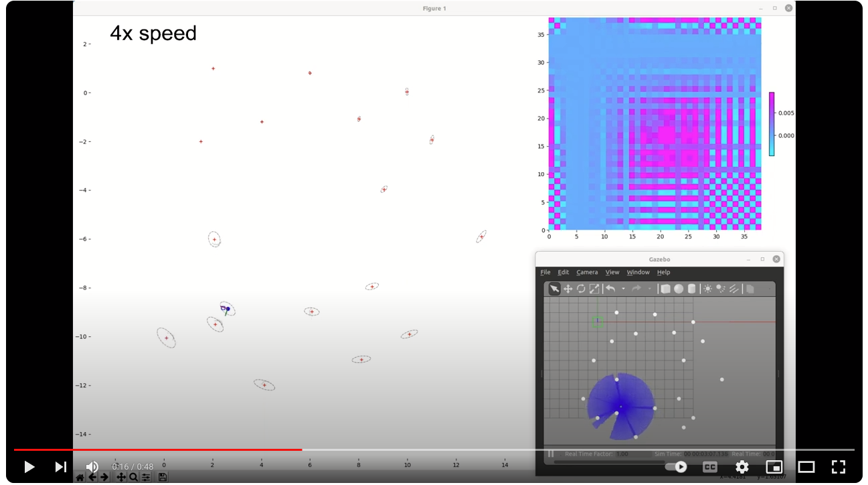The width and height of the screenshot is (868, 485).
Task: Click the blue robot marker in plot
Action: click(x=228, y=309)
